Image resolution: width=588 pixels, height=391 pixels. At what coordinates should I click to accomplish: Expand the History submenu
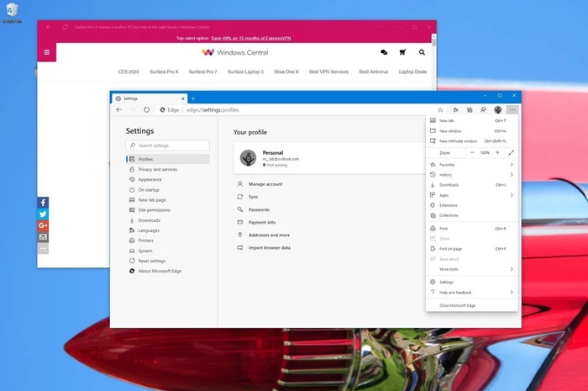pyautogui.click(x=472, y=175)
